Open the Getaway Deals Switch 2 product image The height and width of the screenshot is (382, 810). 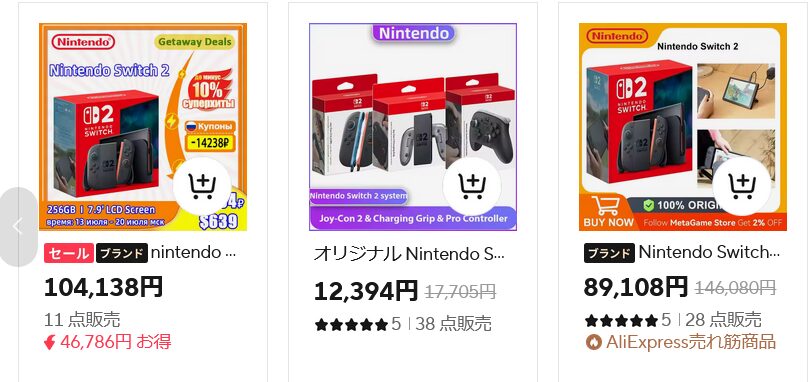click(143, 127)
